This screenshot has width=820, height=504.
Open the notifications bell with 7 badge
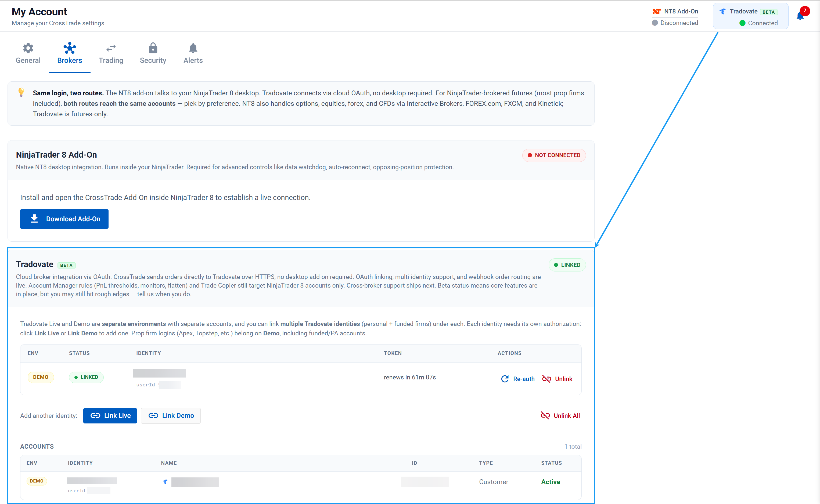[802, 14]
